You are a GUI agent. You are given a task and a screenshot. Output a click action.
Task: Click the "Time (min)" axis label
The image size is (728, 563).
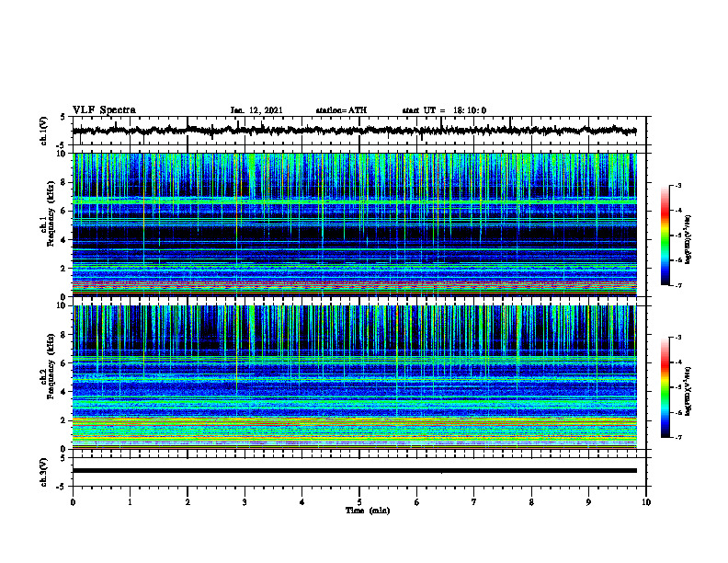(x=368, y=511)
